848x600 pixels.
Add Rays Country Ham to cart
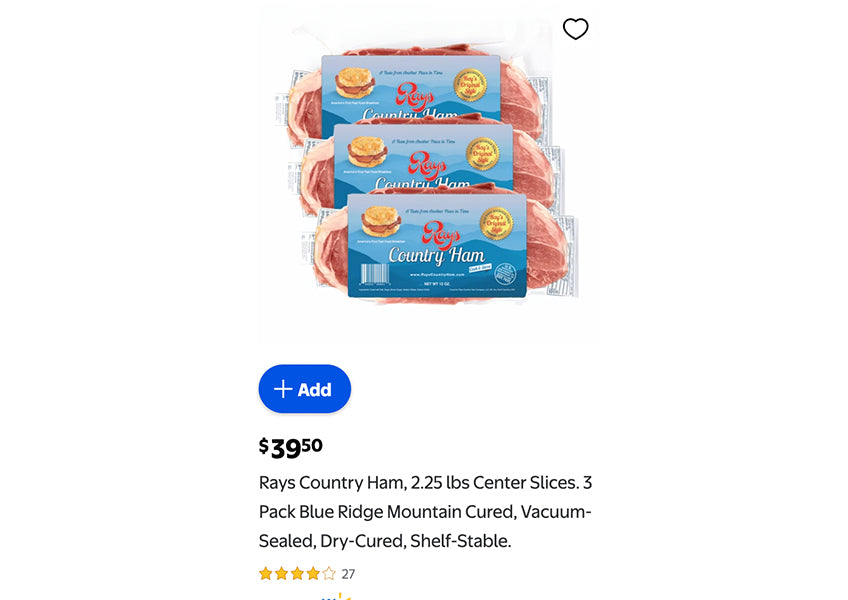point(304,389)
